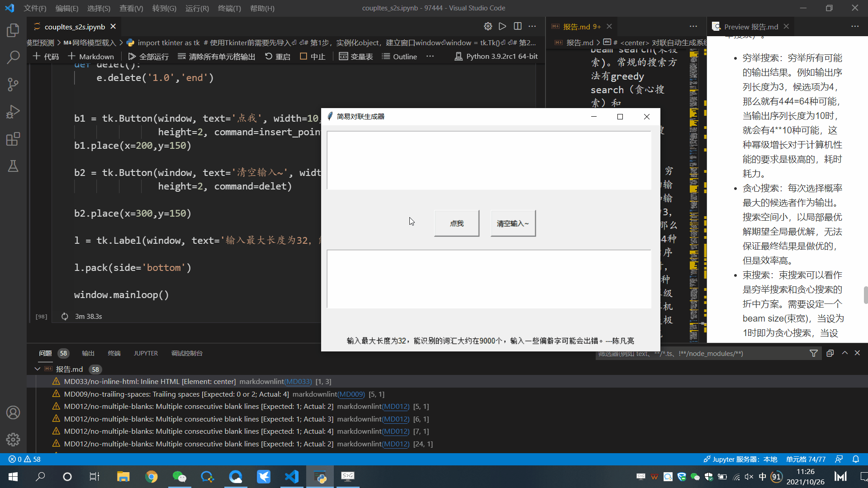Click the MD033 markdownlint link
The width and height of the screenshot is (868, 488).
tap(298, 381)
